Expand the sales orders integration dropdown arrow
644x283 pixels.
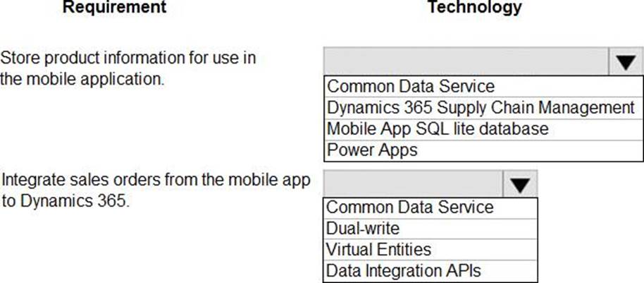[520, 185]
